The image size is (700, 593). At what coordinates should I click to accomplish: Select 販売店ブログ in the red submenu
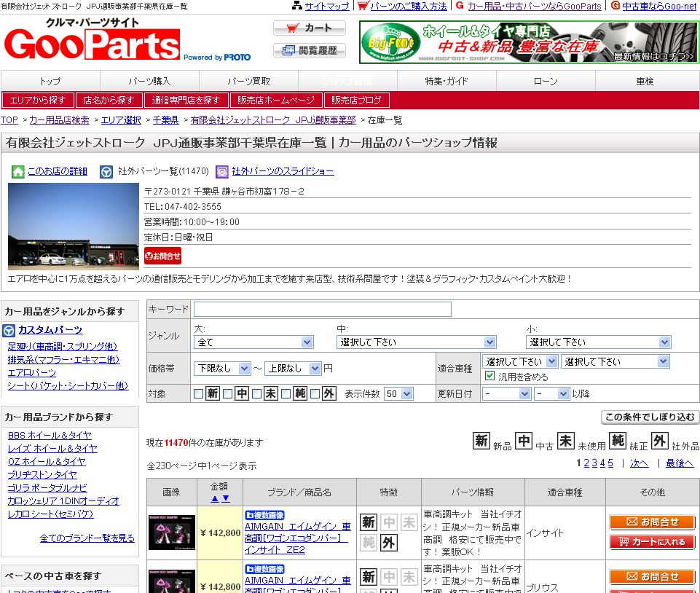[357, 101]
